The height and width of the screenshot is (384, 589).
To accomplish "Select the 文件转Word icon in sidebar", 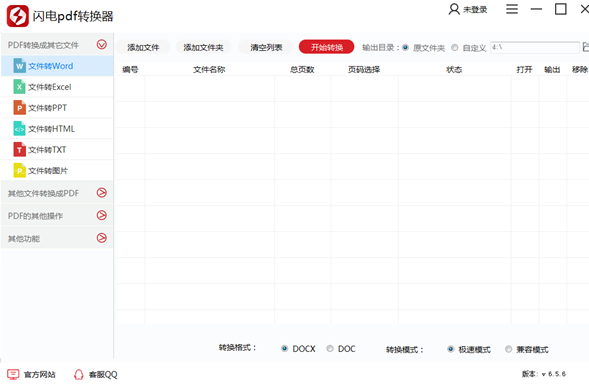I will click(20, 66).
